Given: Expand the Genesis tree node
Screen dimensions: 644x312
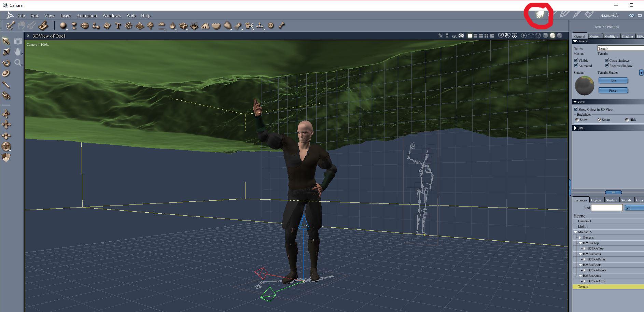Looking at the screenshot, I should pyautogui.click(x=580, y=237).
